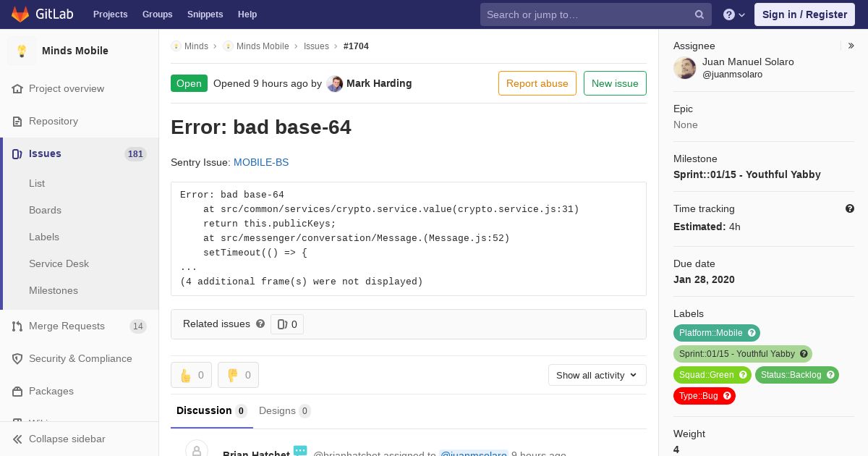
Task: Click the Mark Harding author link
Action: tap(379, 83)
